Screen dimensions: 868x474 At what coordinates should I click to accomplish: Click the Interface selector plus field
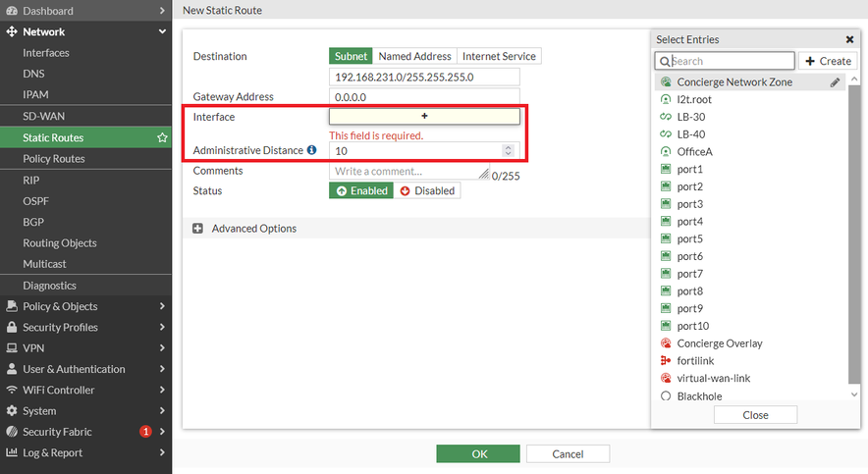424,116
